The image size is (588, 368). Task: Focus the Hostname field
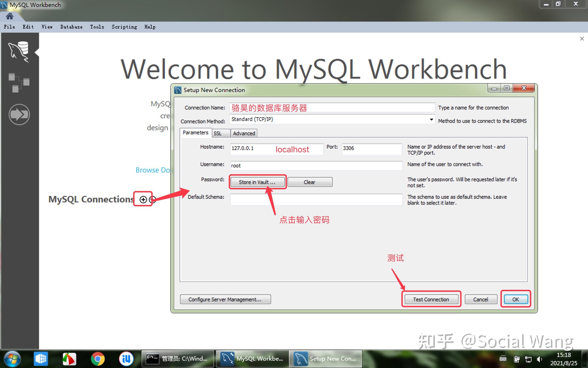pyautogui.click(x=277, y=149)
